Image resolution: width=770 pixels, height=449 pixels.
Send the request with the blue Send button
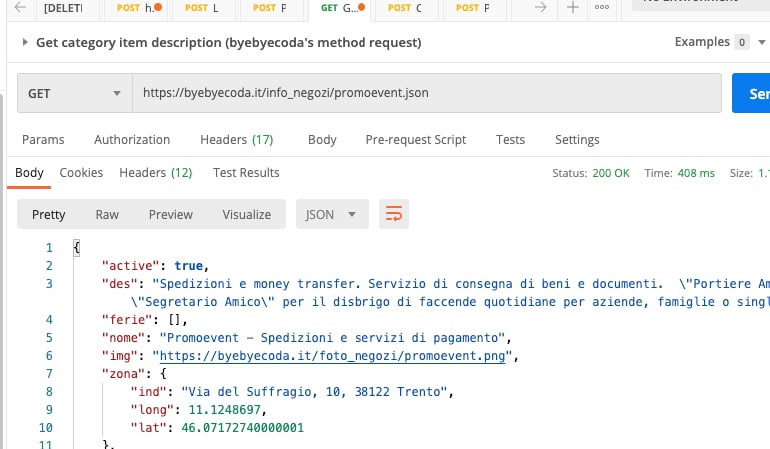pos(751,93)
